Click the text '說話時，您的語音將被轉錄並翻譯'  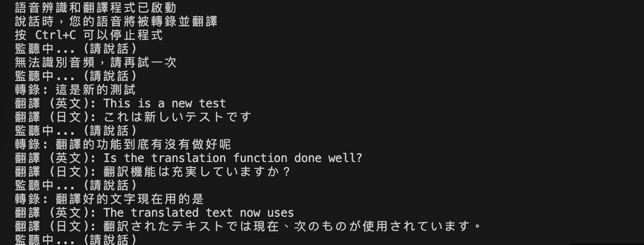pyautogui.click(x=116, y=21)
